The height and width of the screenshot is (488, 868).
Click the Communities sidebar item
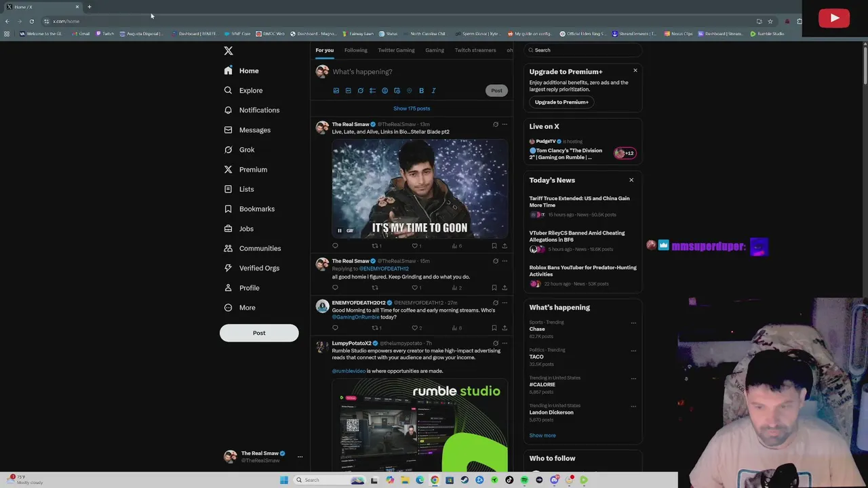(x=252, y=248)
